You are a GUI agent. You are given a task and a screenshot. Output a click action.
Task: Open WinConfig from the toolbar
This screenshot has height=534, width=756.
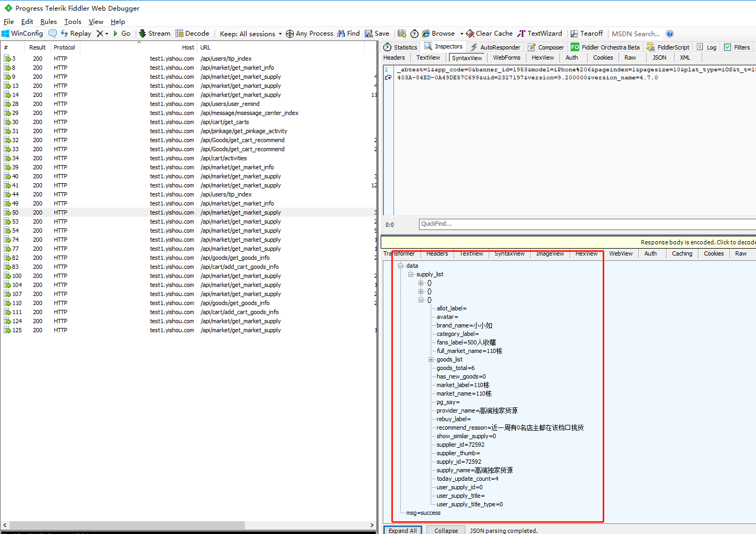tap(22, 34)
